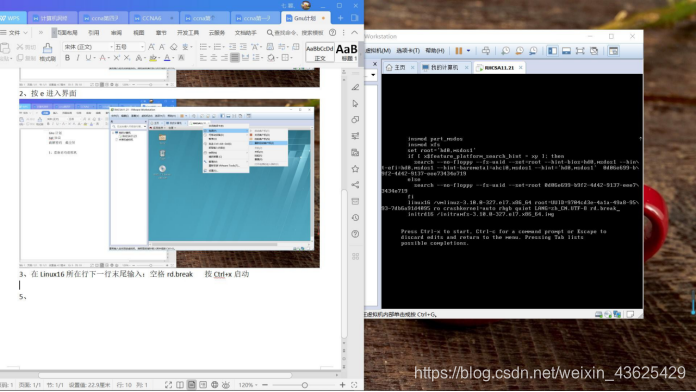Image resolution: width=696 pixels, height=392 pixels.
Task: Select align left in WPS
Action: 203,58
